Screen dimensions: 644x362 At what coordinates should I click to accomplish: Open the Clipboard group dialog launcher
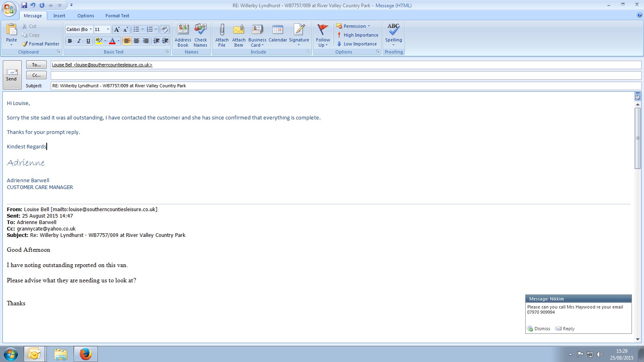[58, 52]
